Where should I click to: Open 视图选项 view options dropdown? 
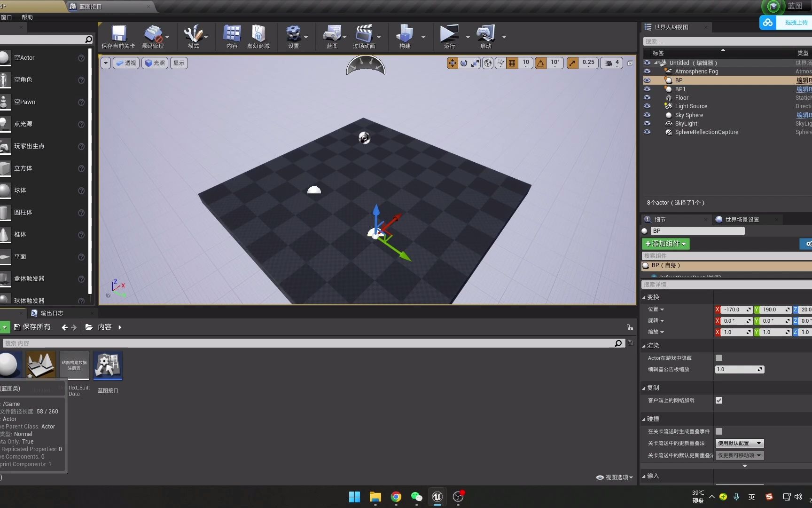click(615, 477)
